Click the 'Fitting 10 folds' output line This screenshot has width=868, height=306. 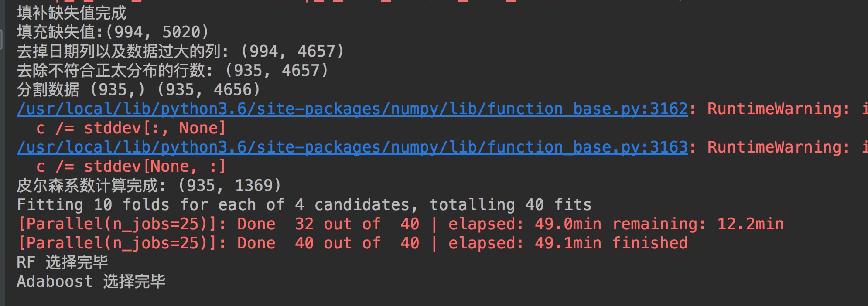coord(304,205)
